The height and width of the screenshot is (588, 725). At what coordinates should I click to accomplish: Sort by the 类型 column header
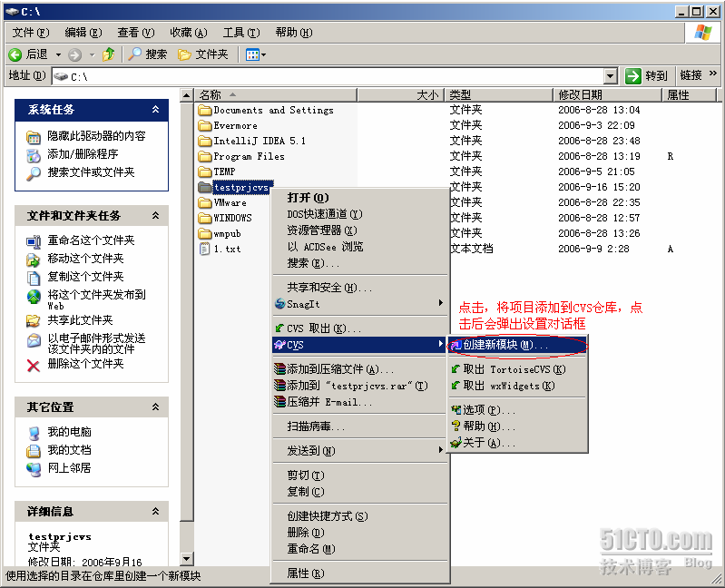pos(498,94)
